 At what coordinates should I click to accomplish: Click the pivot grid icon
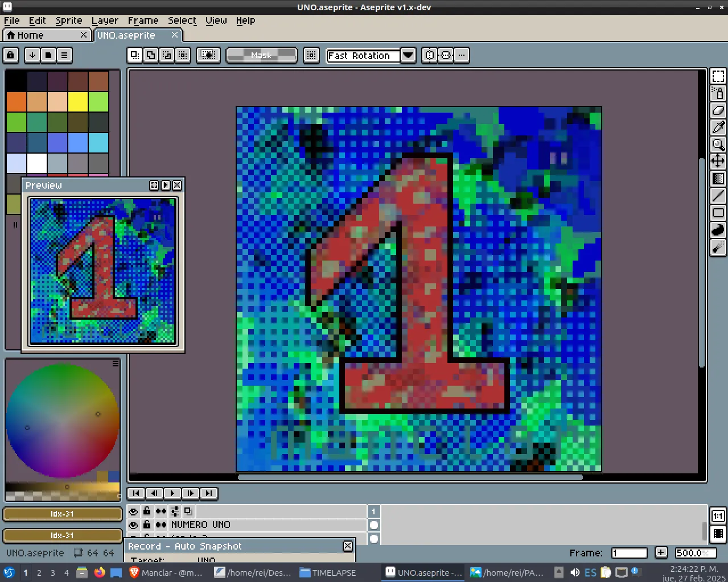pyautogui.click(x=311, y=55)
